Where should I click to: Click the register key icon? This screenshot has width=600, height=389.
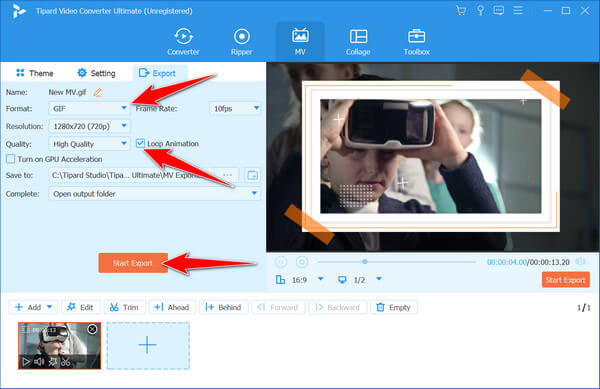480,11
